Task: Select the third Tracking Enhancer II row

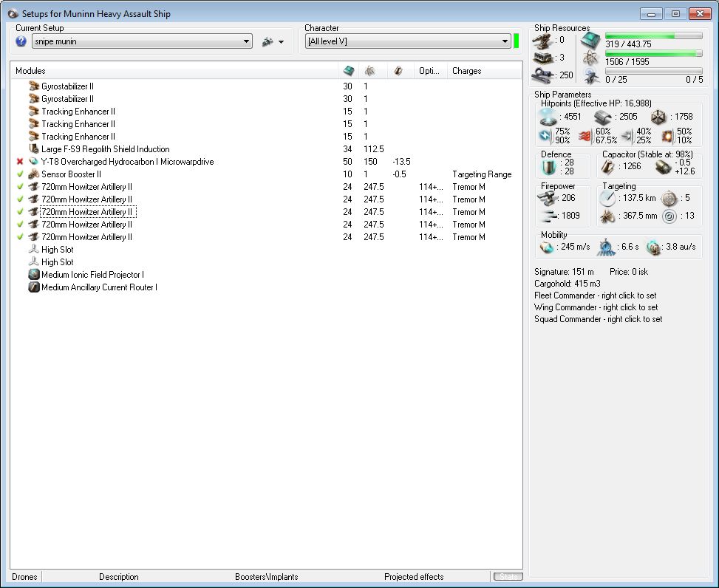Action: pyautogui.click(x=266, y=137)
